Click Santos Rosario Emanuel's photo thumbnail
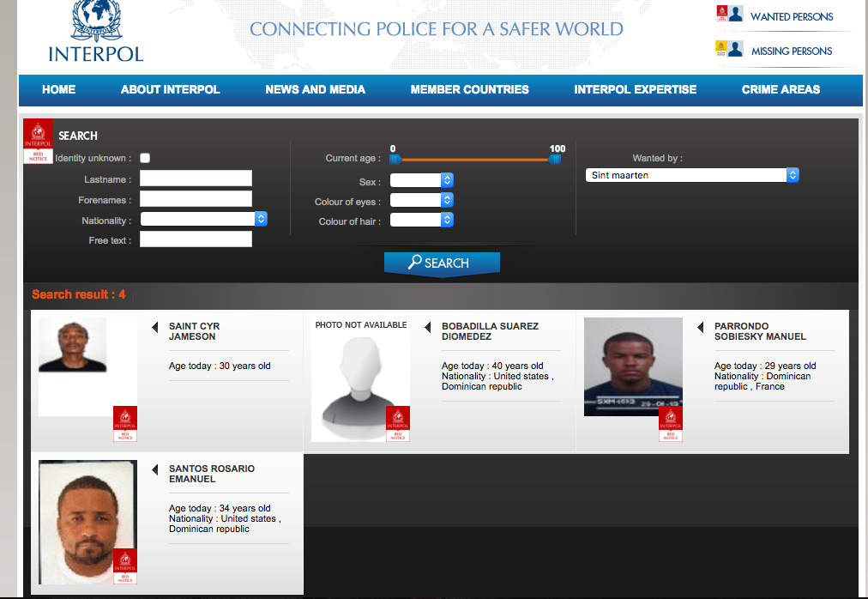This screenshot has height=599, width=868. (88, 523)
